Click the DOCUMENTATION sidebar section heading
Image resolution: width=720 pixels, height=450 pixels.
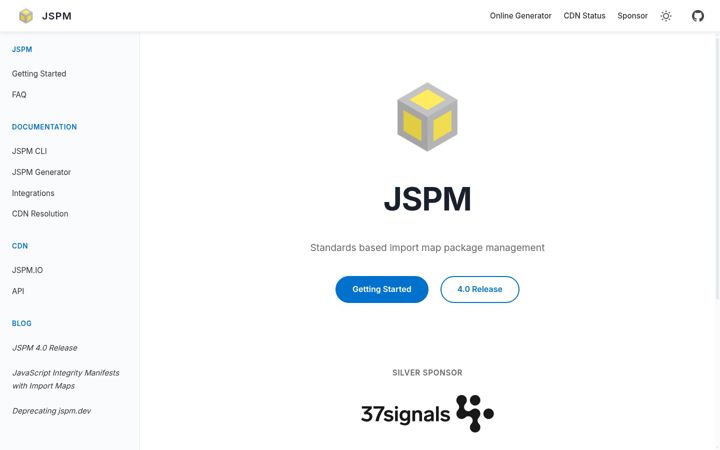coord(45,127)
